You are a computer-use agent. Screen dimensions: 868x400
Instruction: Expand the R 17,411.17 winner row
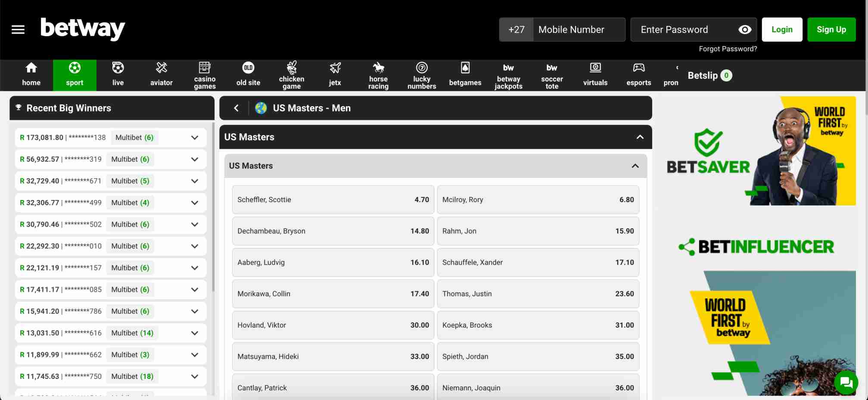[195, 290]
